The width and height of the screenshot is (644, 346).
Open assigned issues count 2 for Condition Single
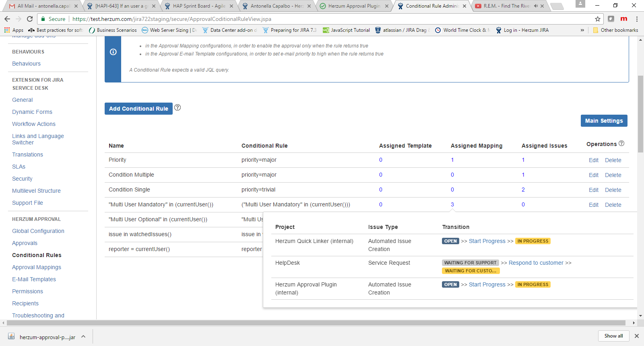click(523, 189)
